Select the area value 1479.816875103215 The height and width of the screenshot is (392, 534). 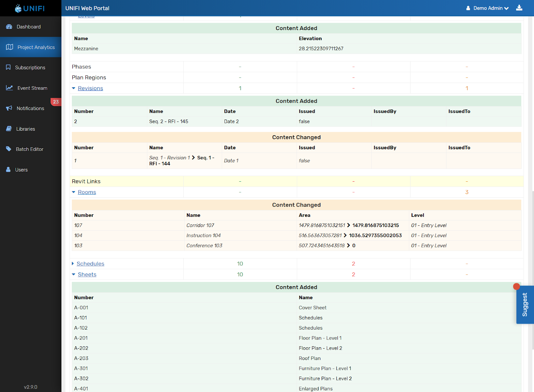pyautogui.click(x=375, y=225)
